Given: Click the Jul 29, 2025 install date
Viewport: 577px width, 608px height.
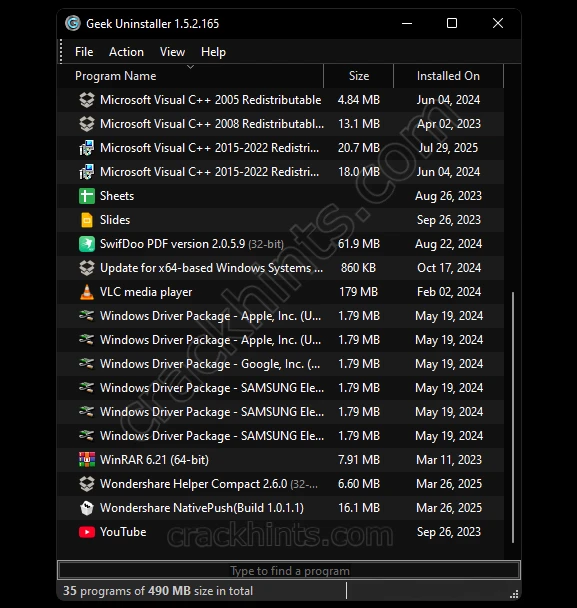Looking at the screenshot, I should (448, 148).
